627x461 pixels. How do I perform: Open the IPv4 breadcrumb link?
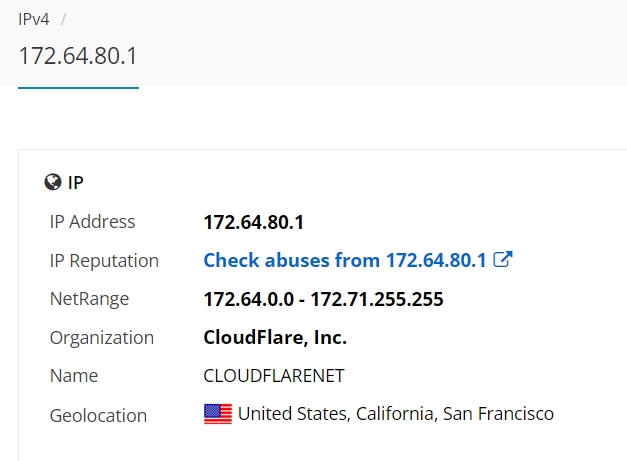click(x=34, y=19)
